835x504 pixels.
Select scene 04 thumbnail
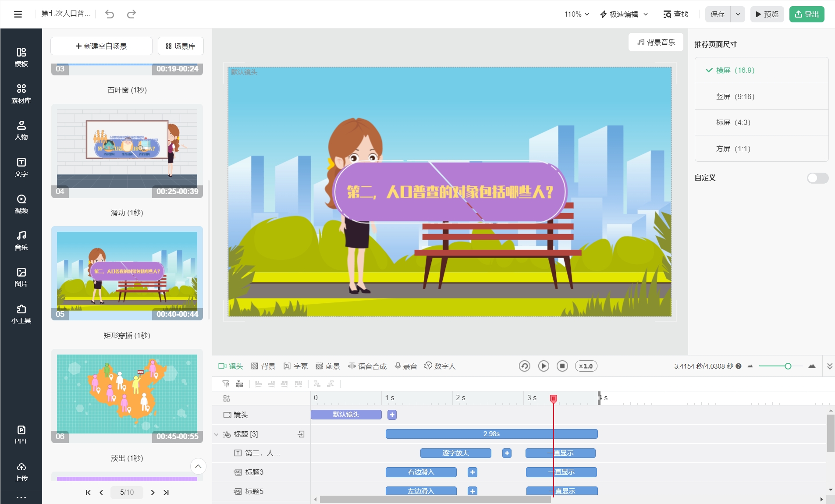(x=127, y=151)
